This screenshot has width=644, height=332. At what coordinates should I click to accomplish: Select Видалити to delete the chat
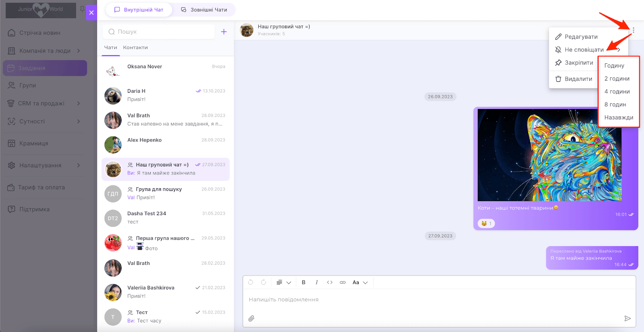(x=574, y=79)
